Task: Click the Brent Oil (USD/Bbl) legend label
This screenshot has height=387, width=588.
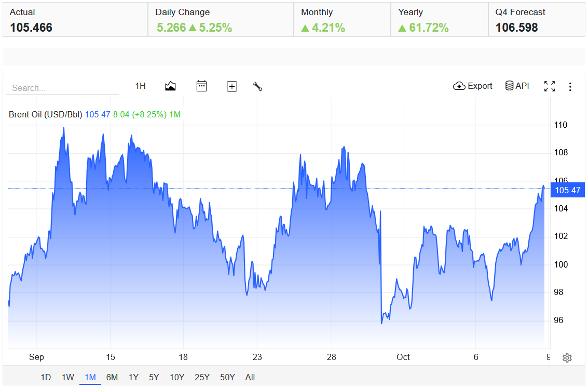Action: point(45,114)
